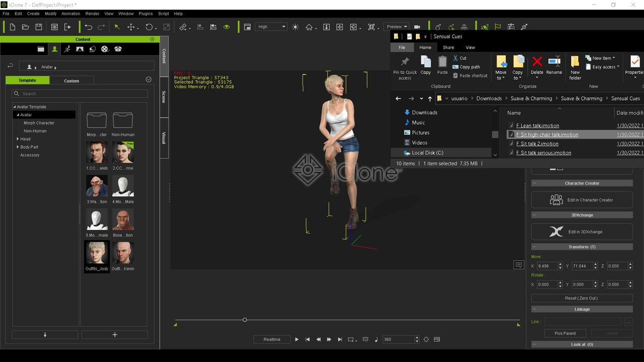The image size is (644, 362).
Task: Click the Undo arrow in toolbar
Action: [x=89, y=27]
